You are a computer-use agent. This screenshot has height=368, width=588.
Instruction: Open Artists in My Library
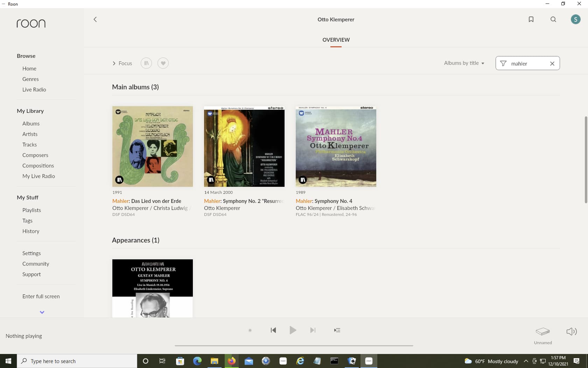[30, 134]
